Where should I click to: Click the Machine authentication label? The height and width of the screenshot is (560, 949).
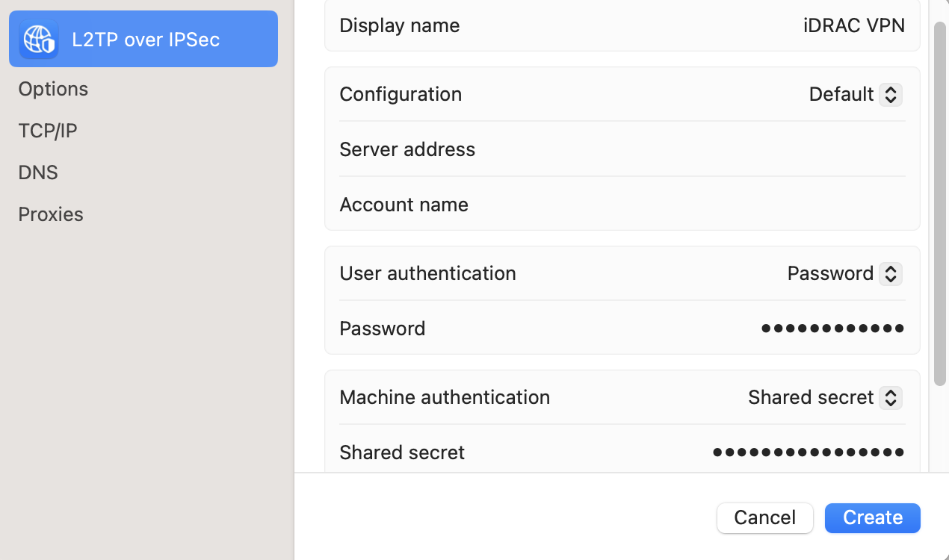[x=445, y=397]
